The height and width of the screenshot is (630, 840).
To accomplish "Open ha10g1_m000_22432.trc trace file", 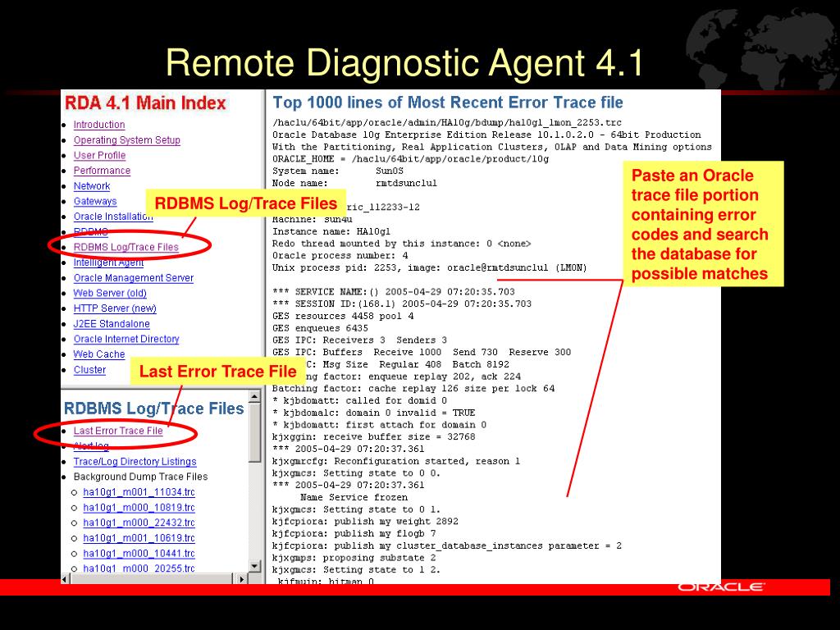I will [139, 523].
